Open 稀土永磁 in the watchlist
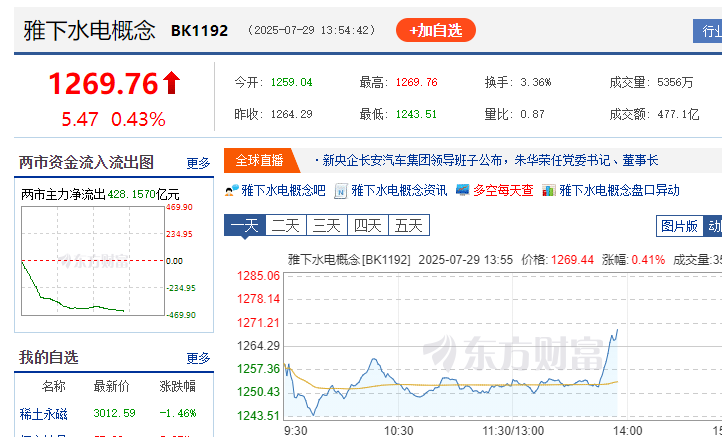Viewport: 722px width, 437px height. [x=44, y=414]
